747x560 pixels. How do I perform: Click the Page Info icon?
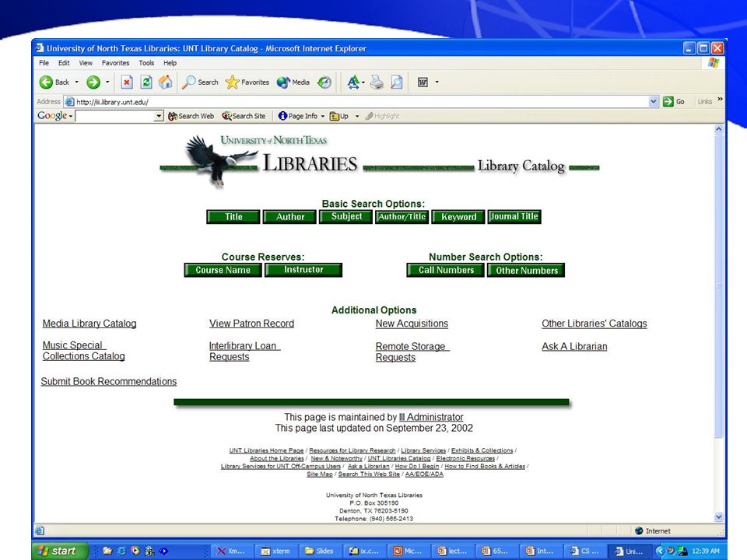point(283,116)
